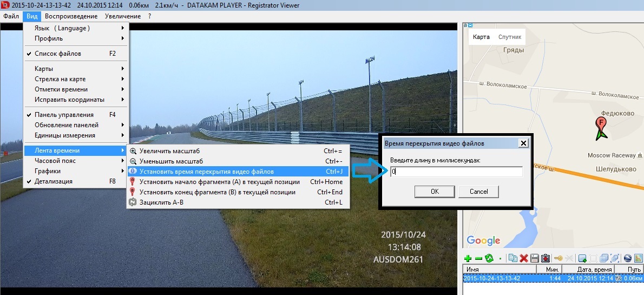The image size is (644, 295).
Task: Click the floppy disk save icon
Action: coord(535,258)
